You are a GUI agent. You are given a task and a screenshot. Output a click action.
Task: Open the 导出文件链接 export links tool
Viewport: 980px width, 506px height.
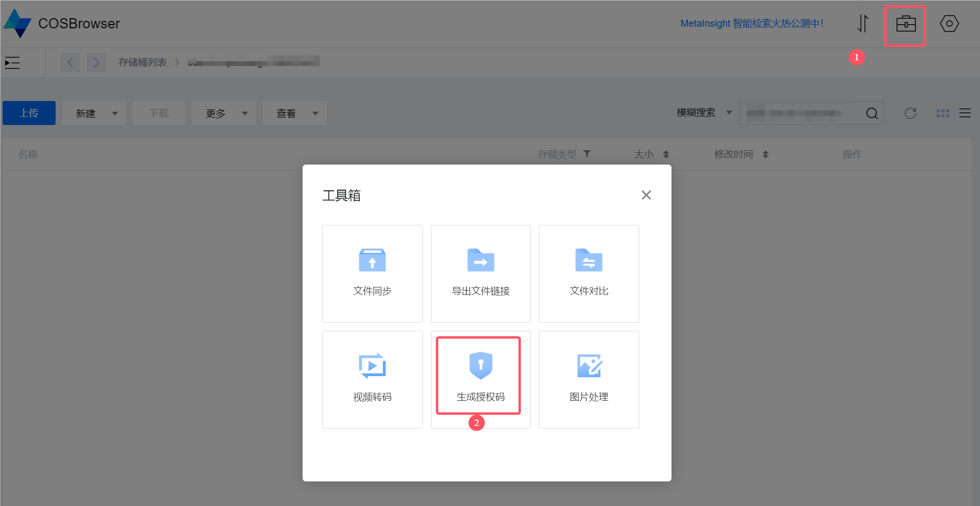pos(481,274)
